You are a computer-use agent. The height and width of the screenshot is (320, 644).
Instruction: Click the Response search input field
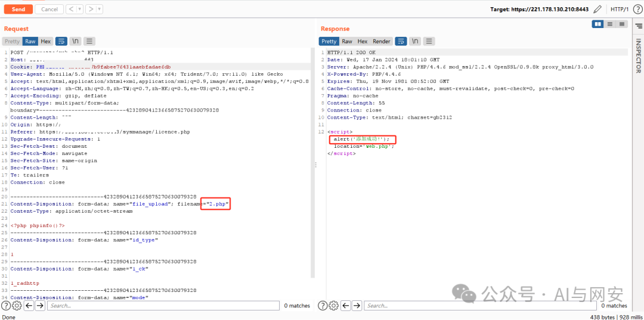pos(480,305)
